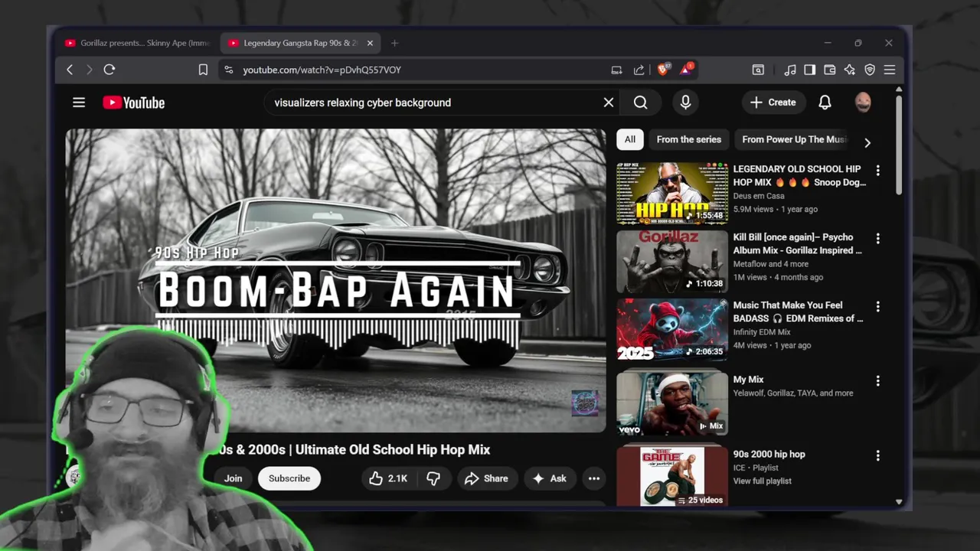Click the install app icon in the address bar
The height and width of the screenshot is (551, 980).
617,70
